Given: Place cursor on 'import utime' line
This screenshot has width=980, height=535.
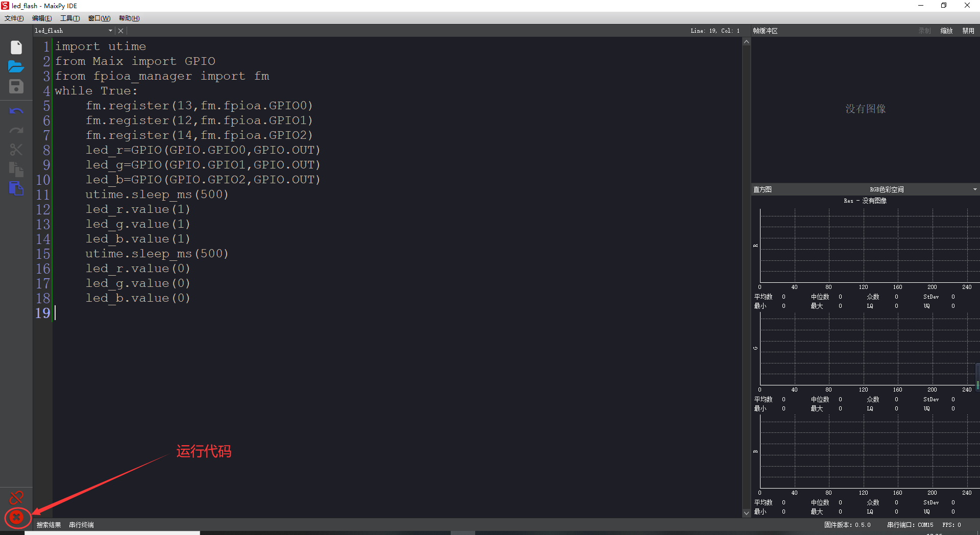Looking at the screenshot, I should pyautogui.click(x=101, y=46).
